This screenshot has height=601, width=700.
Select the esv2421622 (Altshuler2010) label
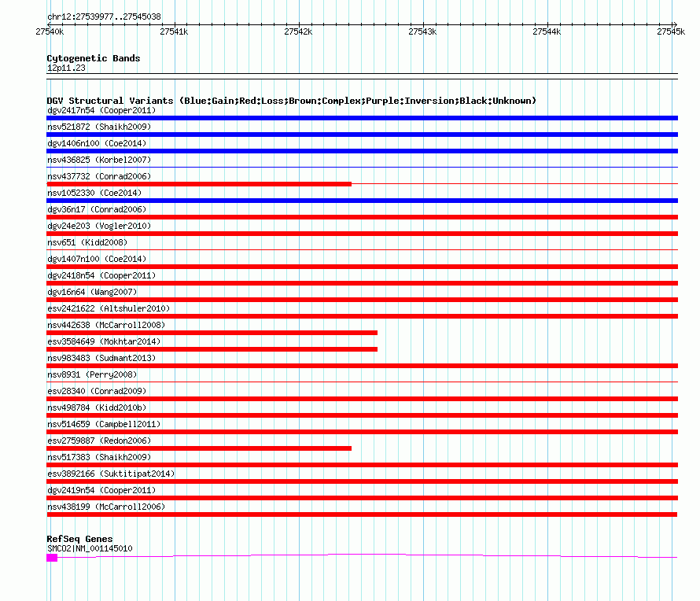click(x=109, y=308)
